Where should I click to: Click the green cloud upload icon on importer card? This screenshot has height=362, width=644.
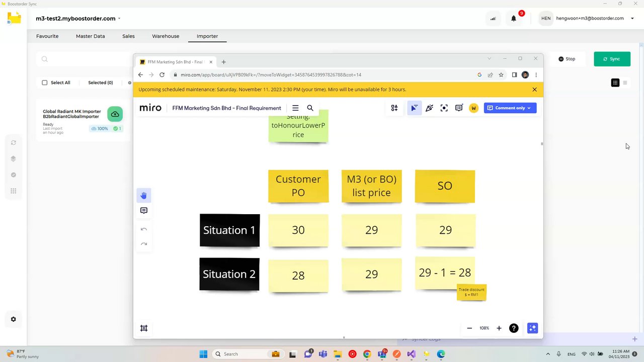pos(115,114)
